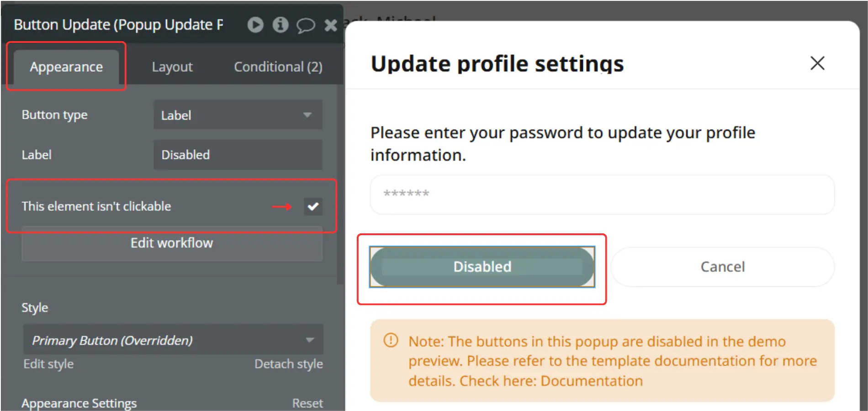Viewport: 868px width, 411px height.
Task: Close the Button Update property editor
Action: pyautogui.click(x=330, y=25)
